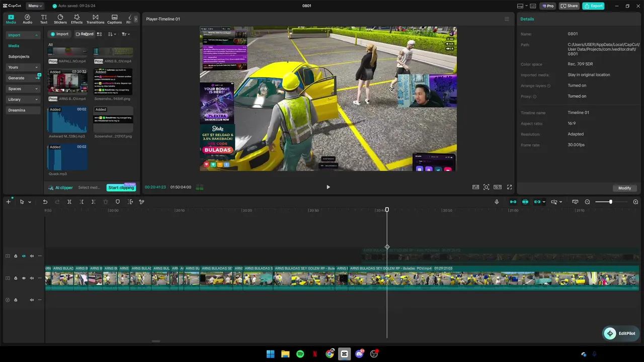
Task: Lock the audio track
Action: (16, 300)
